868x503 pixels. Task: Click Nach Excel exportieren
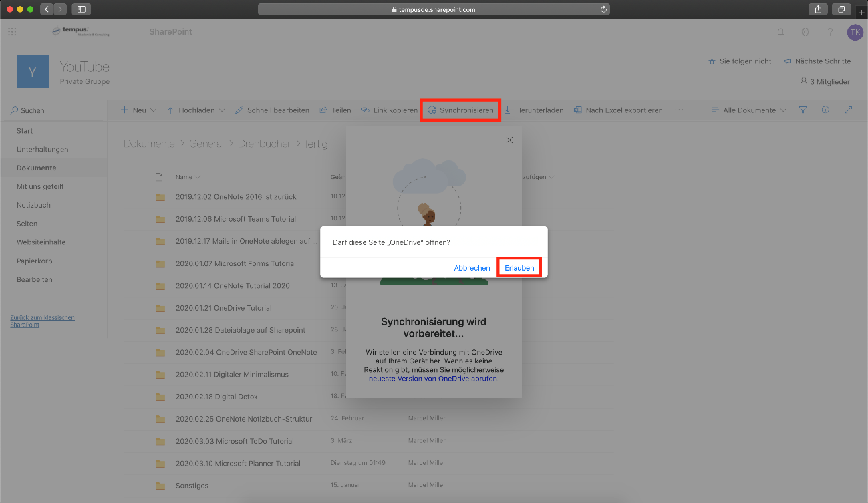pos(618,110)
